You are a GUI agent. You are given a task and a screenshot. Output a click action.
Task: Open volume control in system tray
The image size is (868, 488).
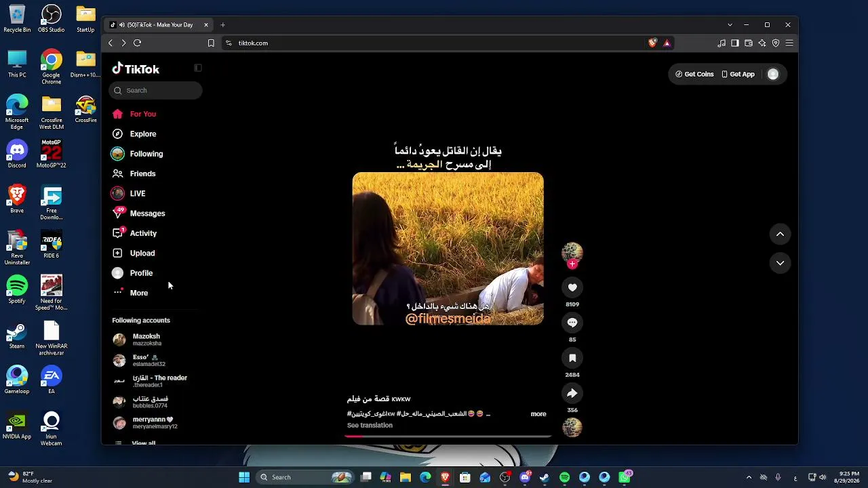(x=823, y=477)
